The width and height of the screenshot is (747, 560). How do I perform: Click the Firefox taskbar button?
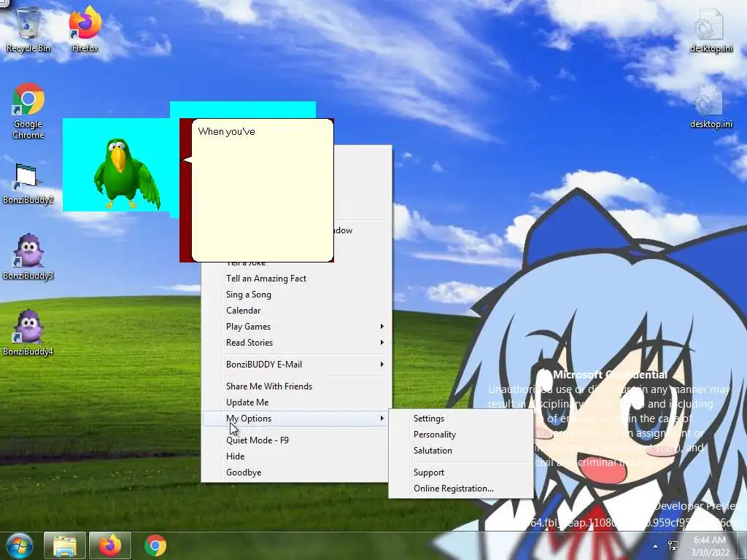(109, 545)
